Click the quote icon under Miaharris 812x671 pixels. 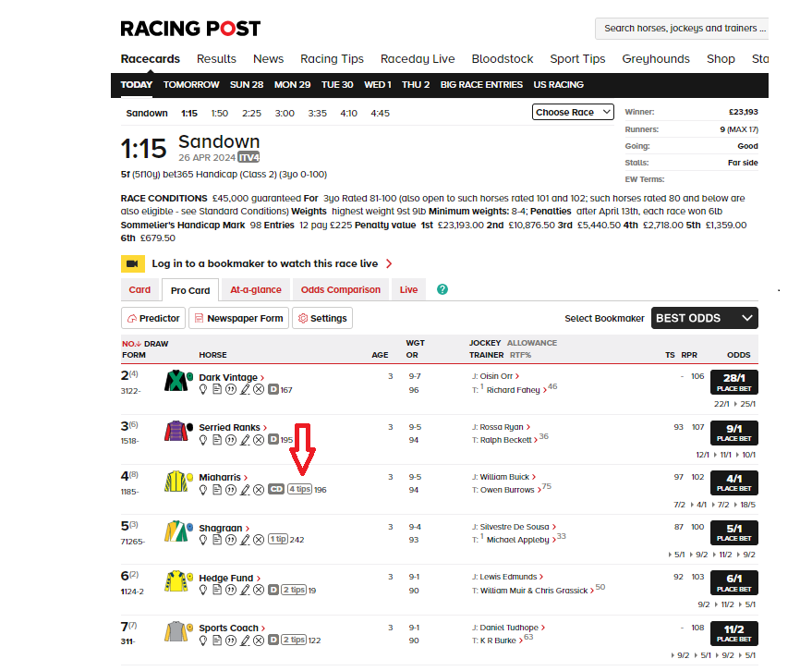[231, 489]
